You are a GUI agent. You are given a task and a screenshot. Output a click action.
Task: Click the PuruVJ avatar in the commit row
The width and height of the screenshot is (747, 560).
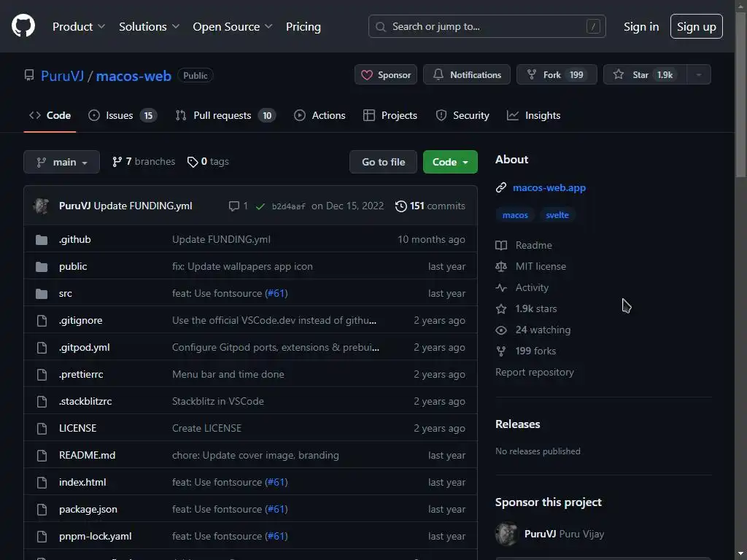[42, 206]
